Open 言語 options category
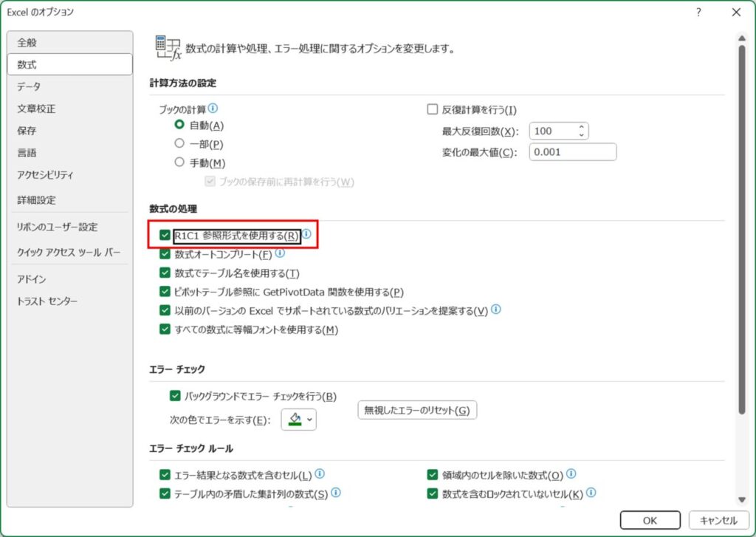The height and width of the screenshot is (537, 756). click(70, 152)
